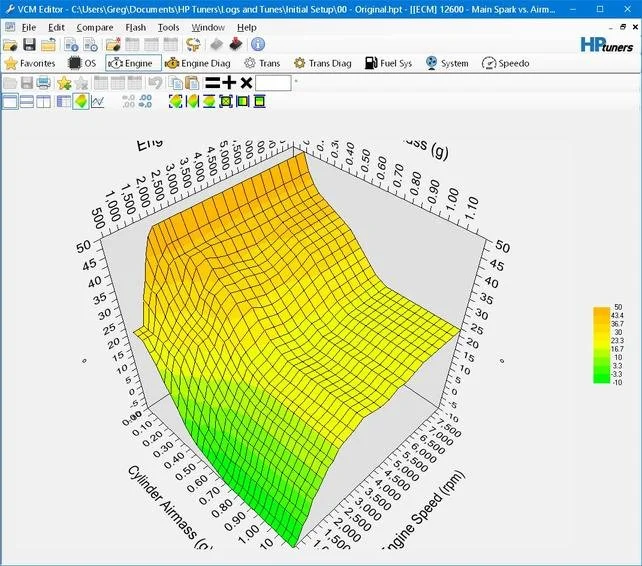Image resolution: width=642 pixels, height=566 pixels.
Task: Open the blue information icon
Action: [258, 44]
